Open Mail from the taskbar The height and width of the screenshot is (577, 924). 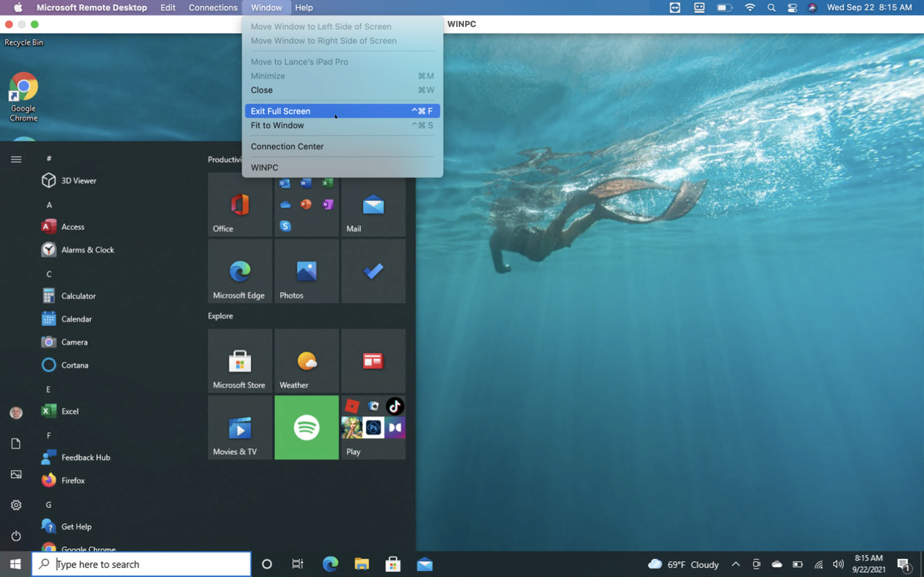point(424,564)
